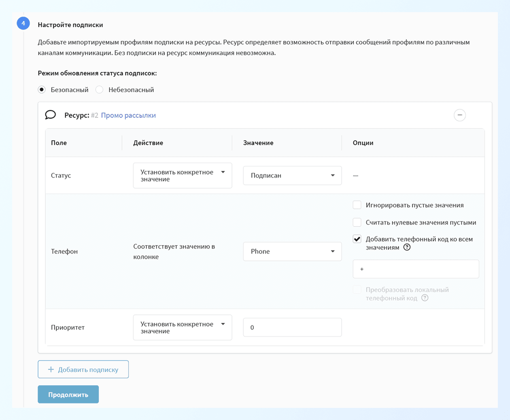Click the Добавить подписку button
This screenshot has width=510, height=420.
pyautogui.click(x=83, y=369)
